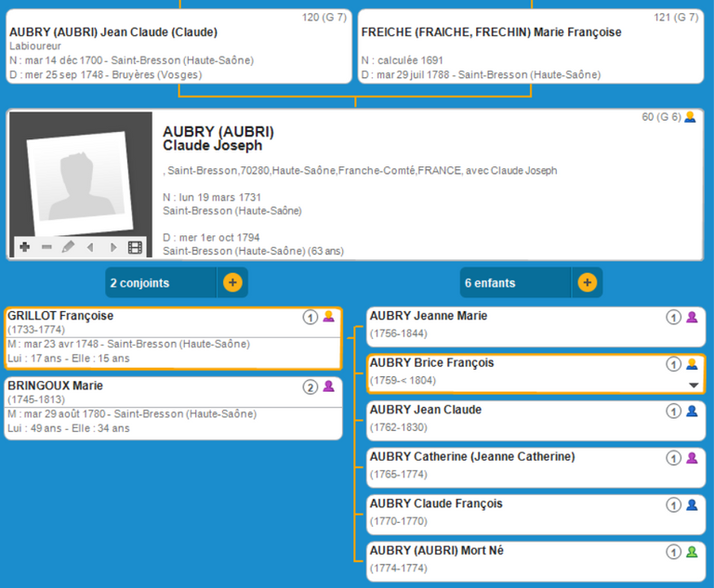Select spouse BRINGOUX Marie

[149, 408]
